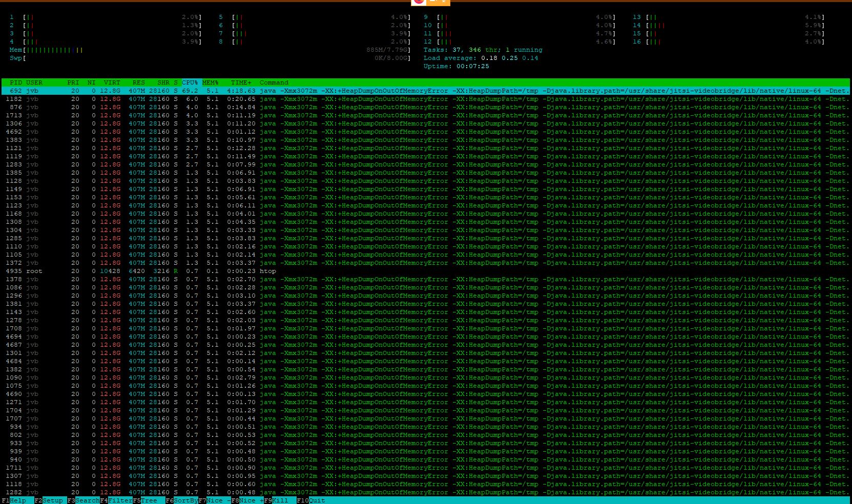Screen dimensions: 852x504
Task: Click the Mem usage meter bar
Action: (210, 50)
